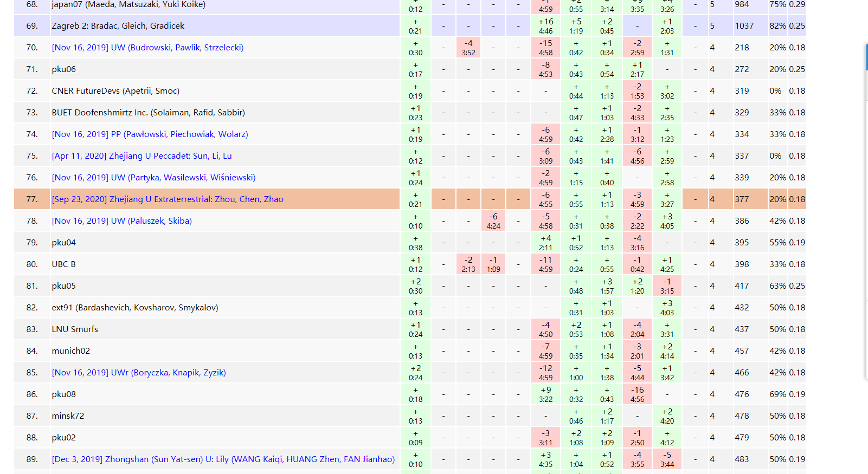Click the green +9 3:22 cell for pku08

pos(545,394)
